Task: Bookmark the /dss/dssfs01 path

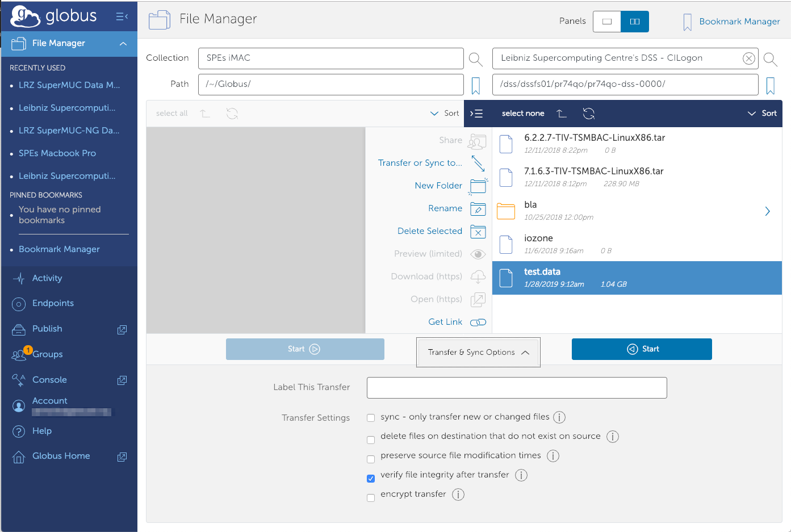Action: click(770, 86)
